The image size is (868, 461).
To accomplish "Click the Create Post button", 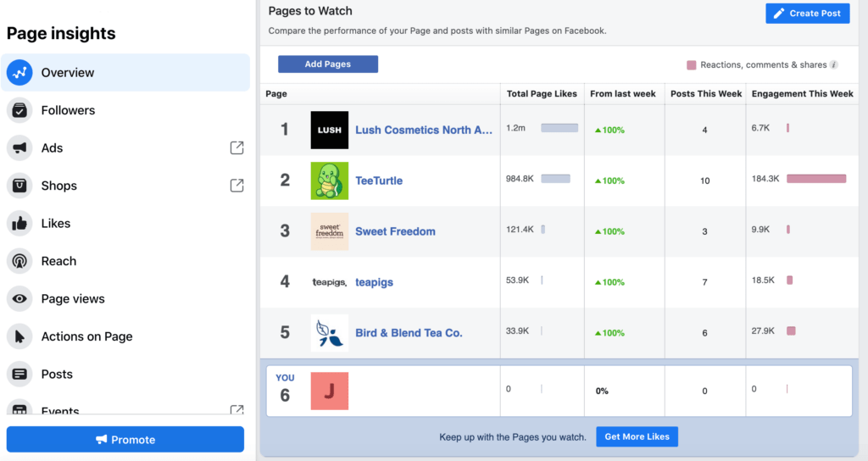I will [x=808, y=14].
